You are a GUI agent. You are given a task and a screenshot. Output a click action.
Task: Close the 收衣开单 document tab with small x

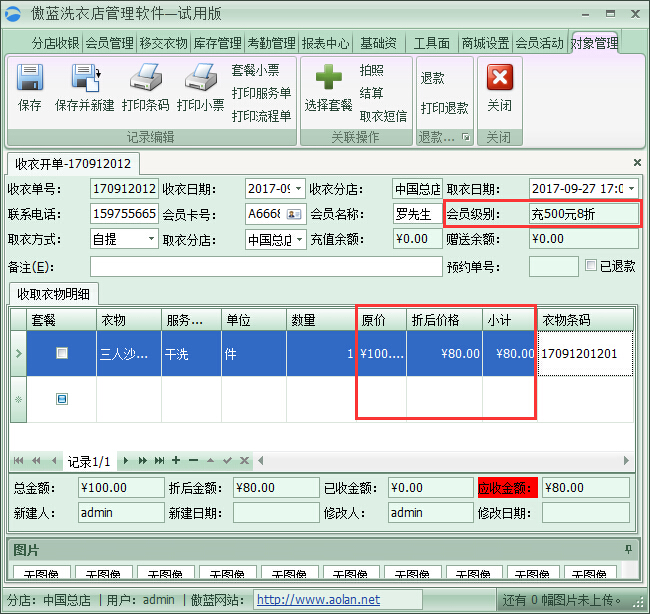coord(638,162)
